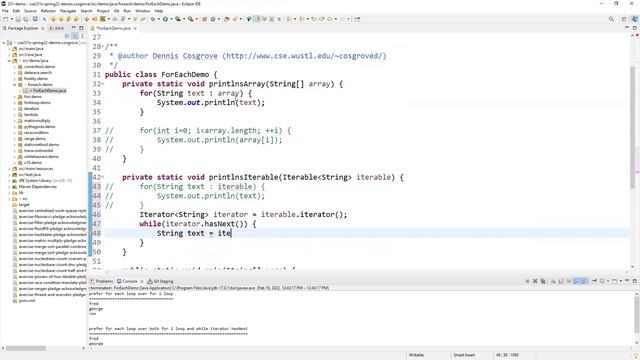The width and height of the screenshot is (640, 360).
Task: Open the File menu
Action: pos(5,11)
